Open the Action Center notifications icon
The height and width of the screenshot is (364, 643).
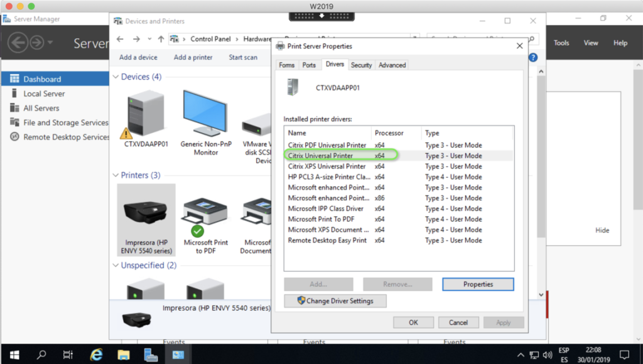point(624,354)
